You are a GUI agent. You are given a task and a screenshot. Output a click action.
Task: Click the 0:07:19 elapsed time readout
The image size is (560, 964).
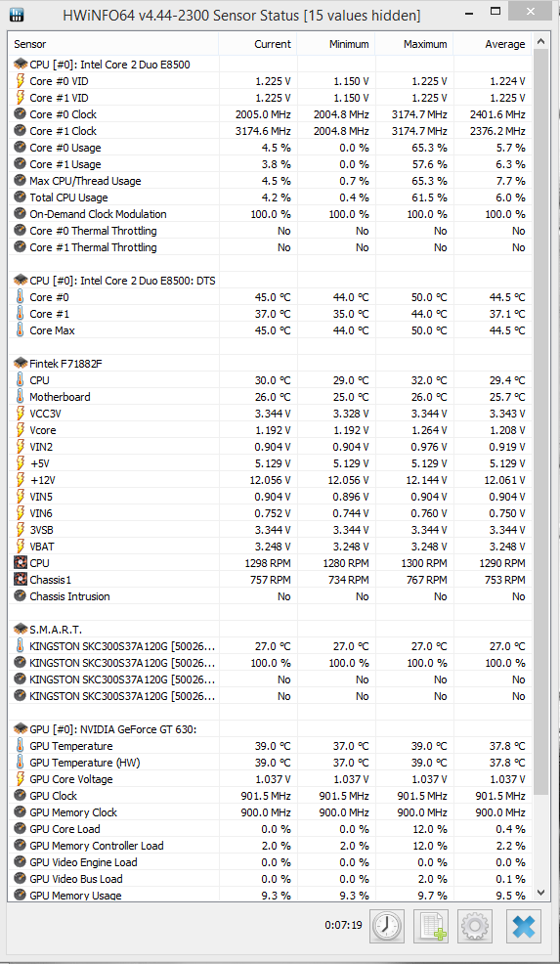[x=343, y=925]
